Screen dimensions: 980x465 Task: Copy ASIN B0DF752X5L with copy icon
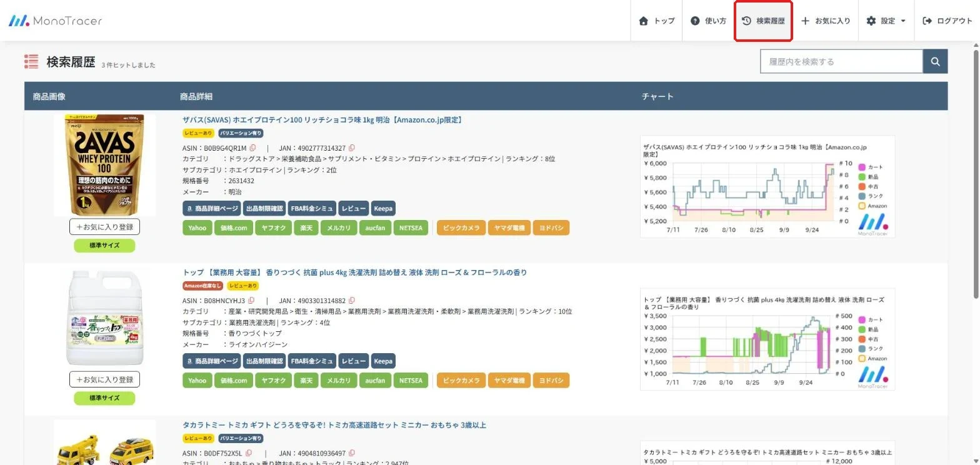(249, 453)
